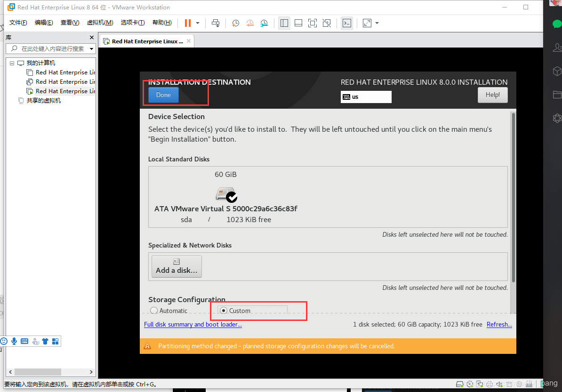Open the dropdown arrow beside the pause button
This screenshot has height=392, width=562.
pyautogui.click(x=198, y=23)
